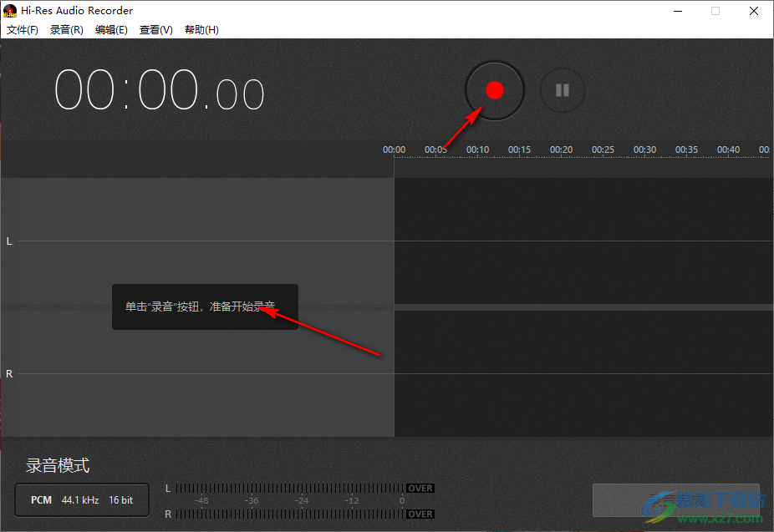Viewport: 774px width, 532px height.
Task: Open the 编辑(E) menu
Action: coord(111,29)
